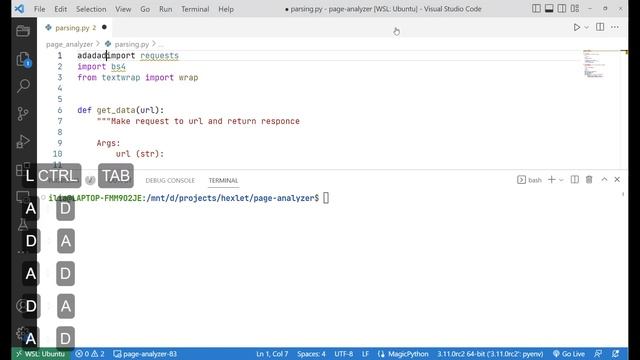Image resolution: width=640 pixels, height=360 pixels.
Task: Split the terminal pane
Action: pyautogui.click(x=575, y=180)
